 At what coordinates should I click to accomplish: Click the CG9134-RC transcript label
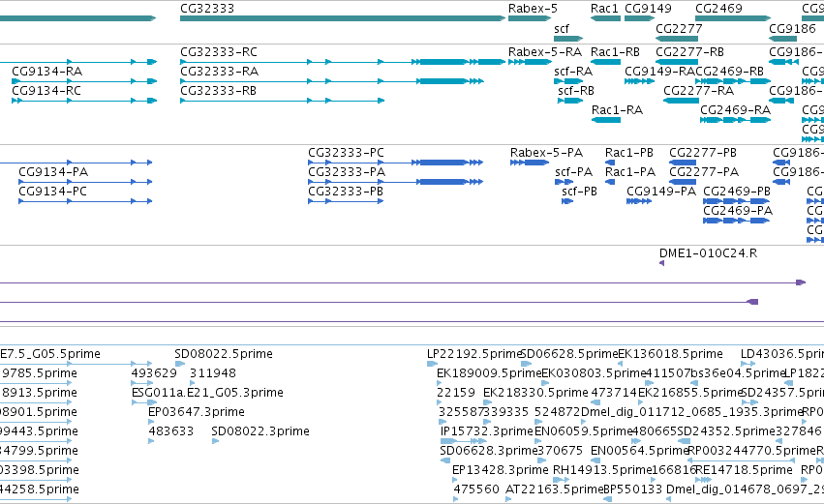coord(46,91)
